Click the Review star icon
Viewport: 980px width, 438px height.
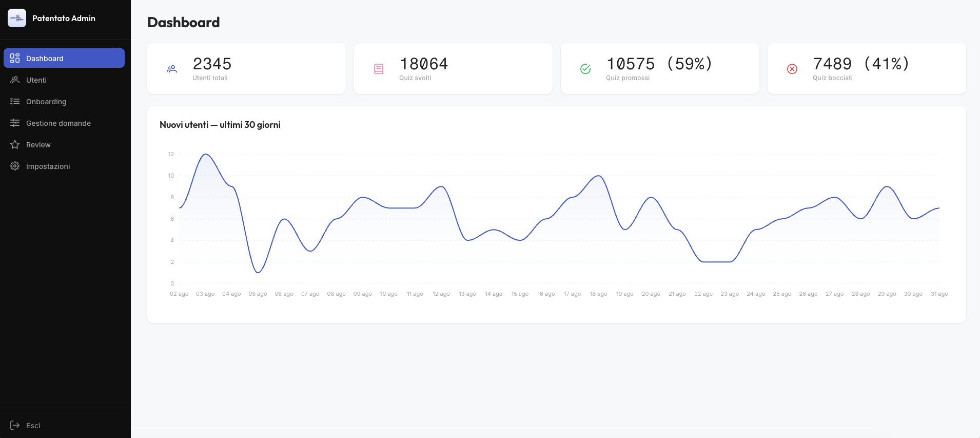tap(15, 144)
